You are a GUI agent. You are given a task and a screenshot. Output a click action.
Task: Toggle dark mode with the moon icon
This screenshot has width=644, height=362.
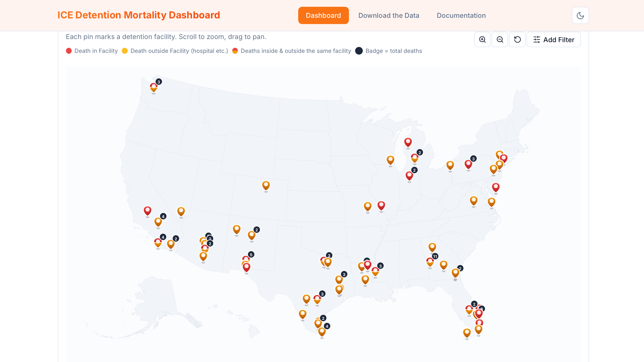(x=580, y=16)
